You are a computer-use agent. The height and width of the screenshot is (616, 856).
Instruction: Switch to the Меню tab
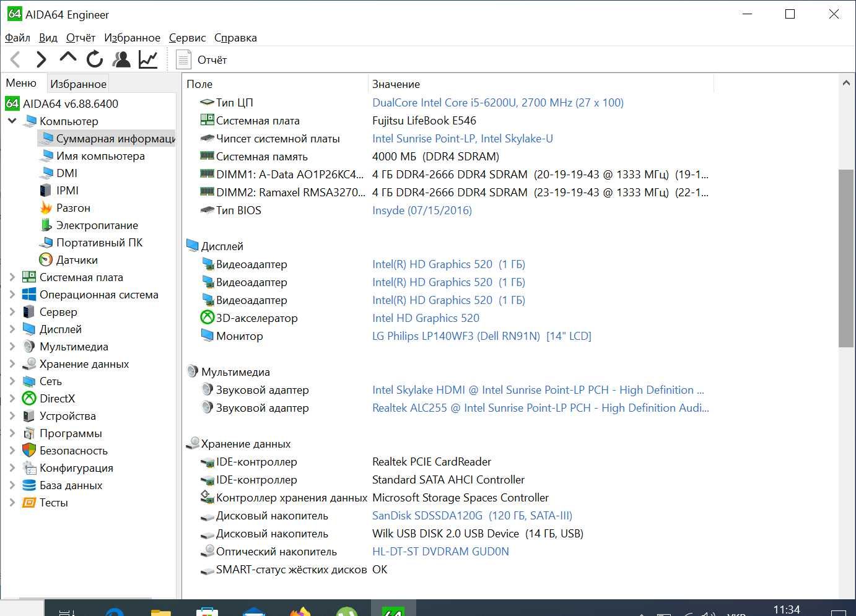21,83
